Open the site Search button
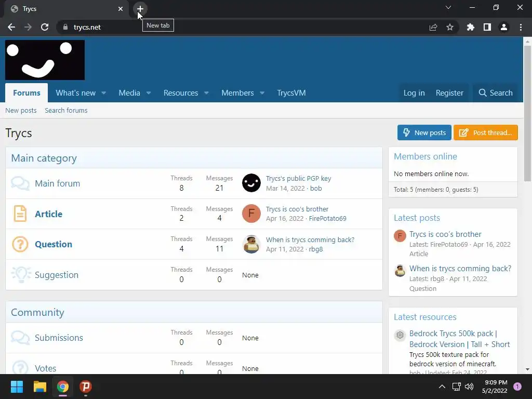The width and height of the screenshot is (532, 399). click(495, 93)
